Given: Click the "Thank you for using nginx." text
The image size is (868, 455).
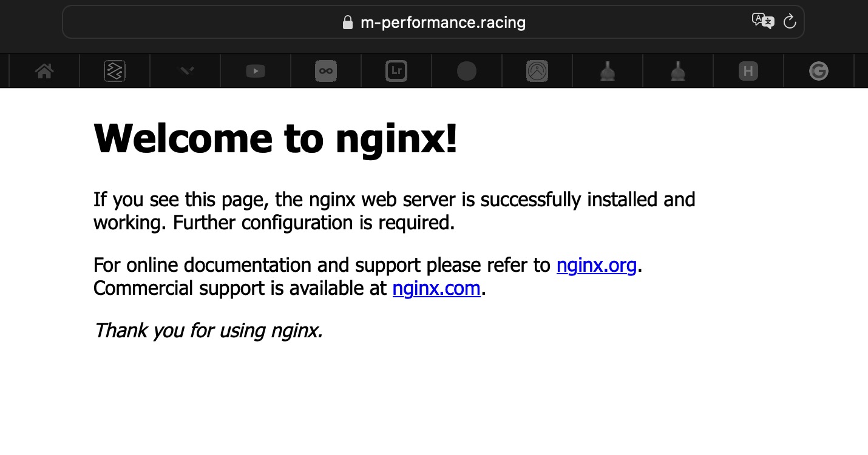Looking at the screenshot, I should 208,331.
